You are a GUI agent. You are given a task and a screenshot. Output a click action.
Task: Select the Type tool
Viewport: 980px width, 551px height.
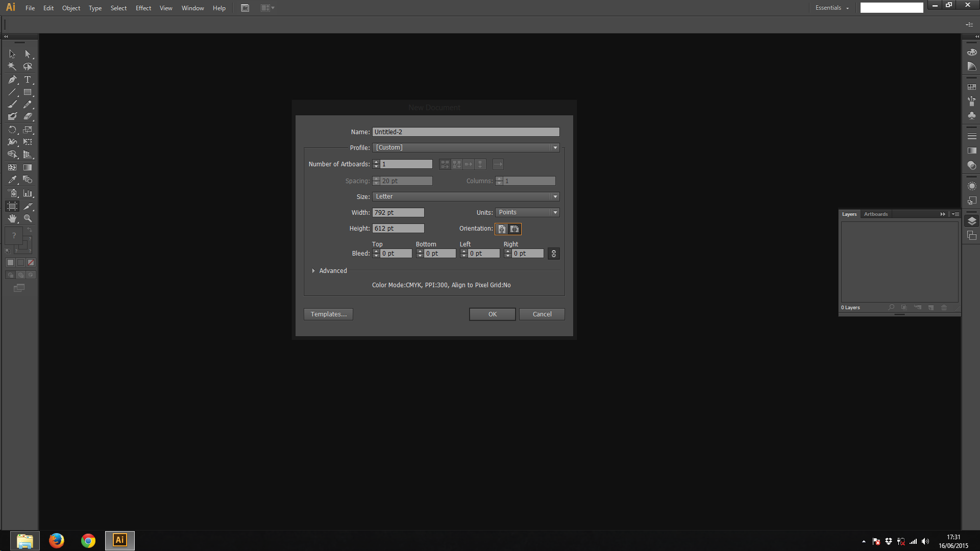(28, 80)
